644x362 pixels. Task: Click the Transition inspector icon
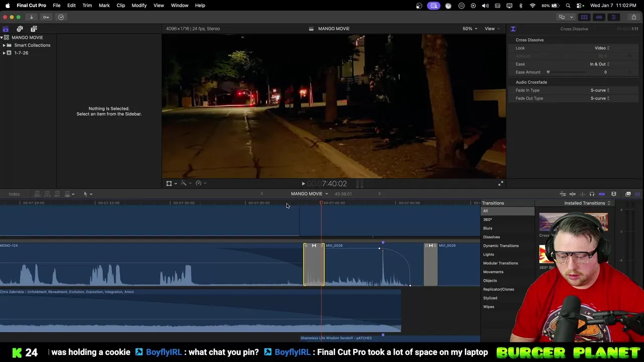(x=513, y=29)
